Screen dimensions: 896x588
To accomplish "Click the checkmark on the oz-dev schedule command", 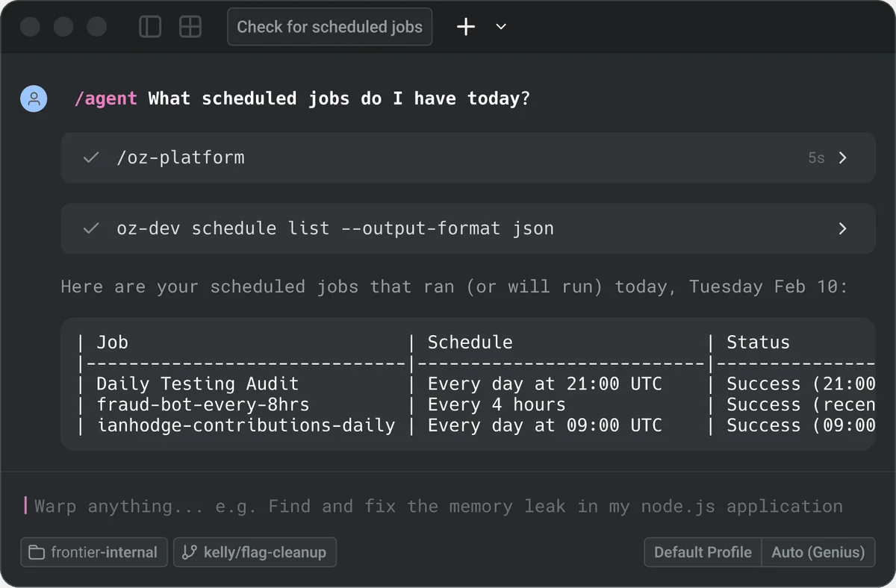I will coord(90,228).
